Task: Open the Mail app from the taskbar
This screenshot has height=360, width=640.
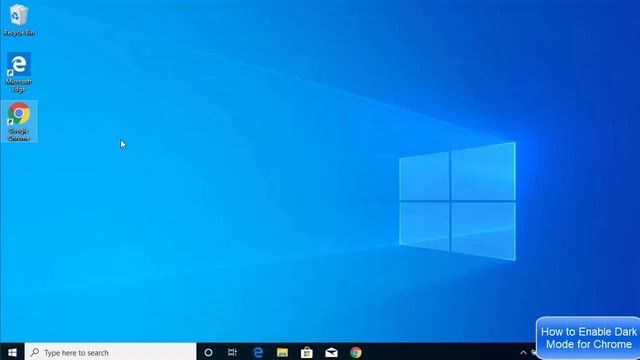Action: pos(331,352)
